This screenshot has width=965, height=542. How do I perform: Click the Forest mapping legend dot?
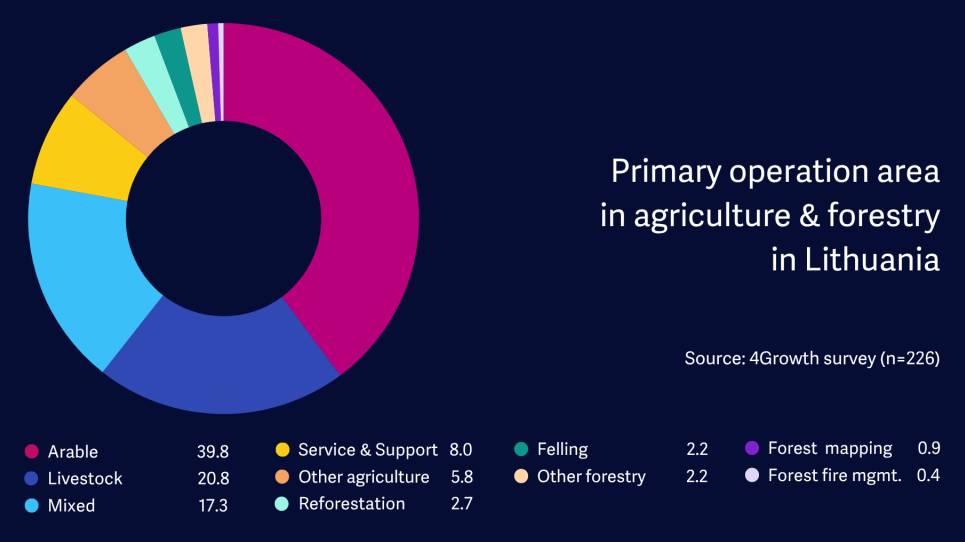click(752, 448)
